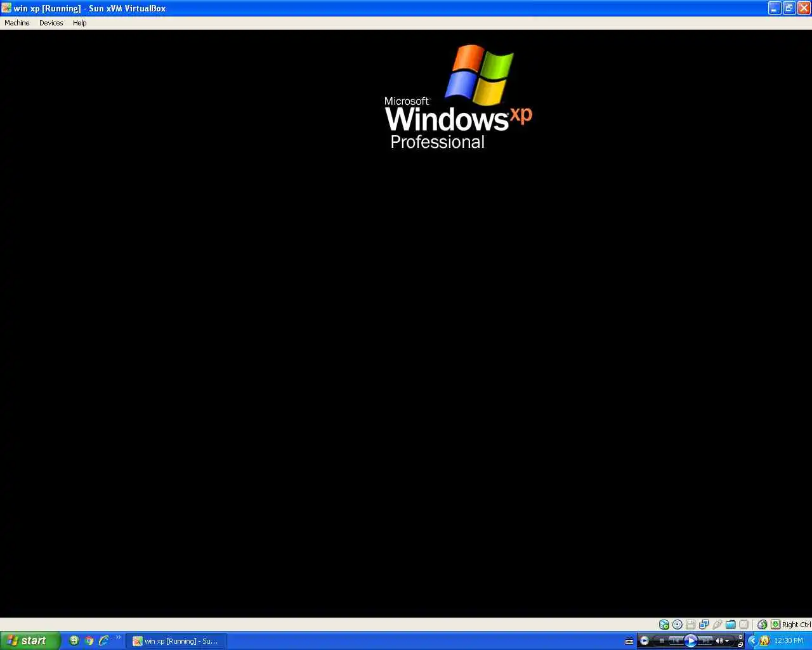Open the Help menu

pos(79,23)
